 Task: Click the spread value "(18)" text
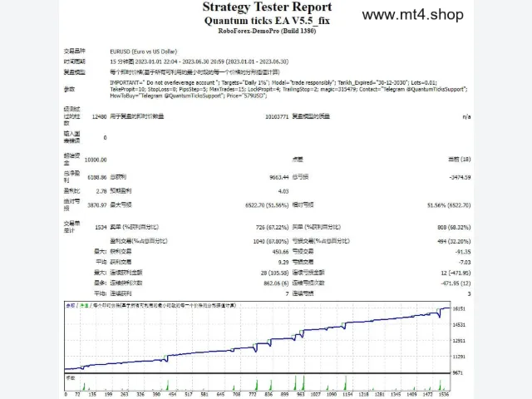(465, 160)
